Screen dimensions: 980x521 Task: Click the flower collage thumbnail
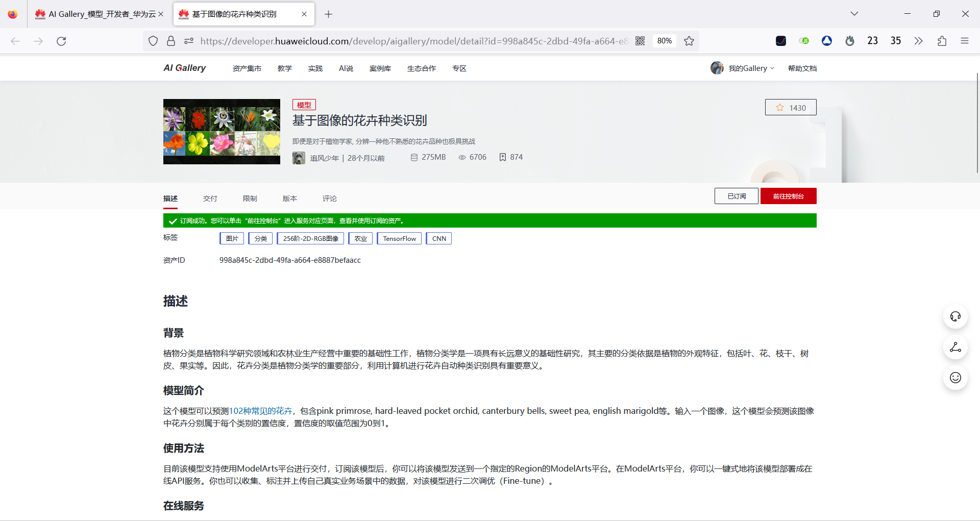221,131
